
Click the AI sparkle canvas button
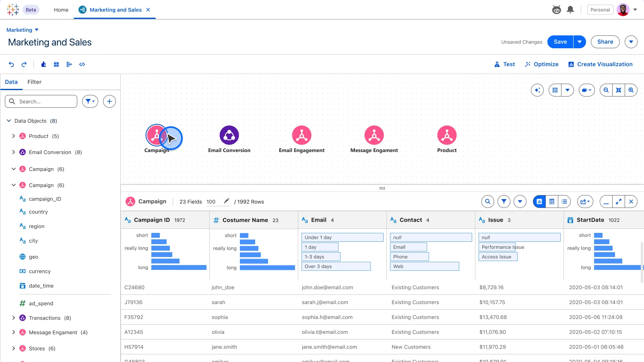[x=537, y=90]
